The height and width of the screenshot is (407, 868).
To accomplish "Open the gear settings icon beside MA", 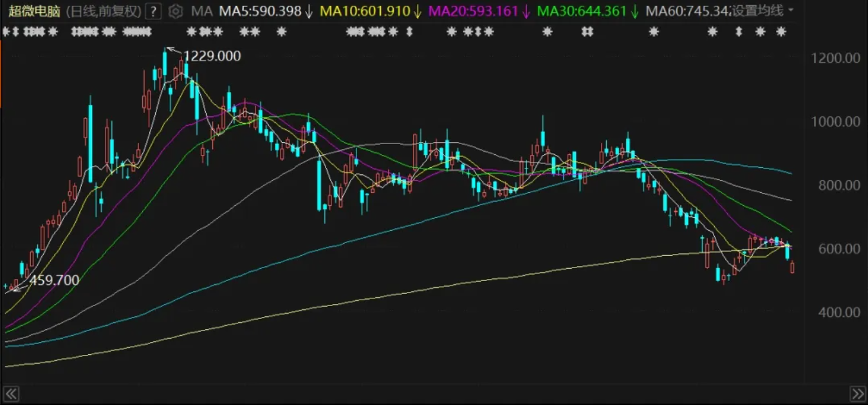I will point(175,11).
